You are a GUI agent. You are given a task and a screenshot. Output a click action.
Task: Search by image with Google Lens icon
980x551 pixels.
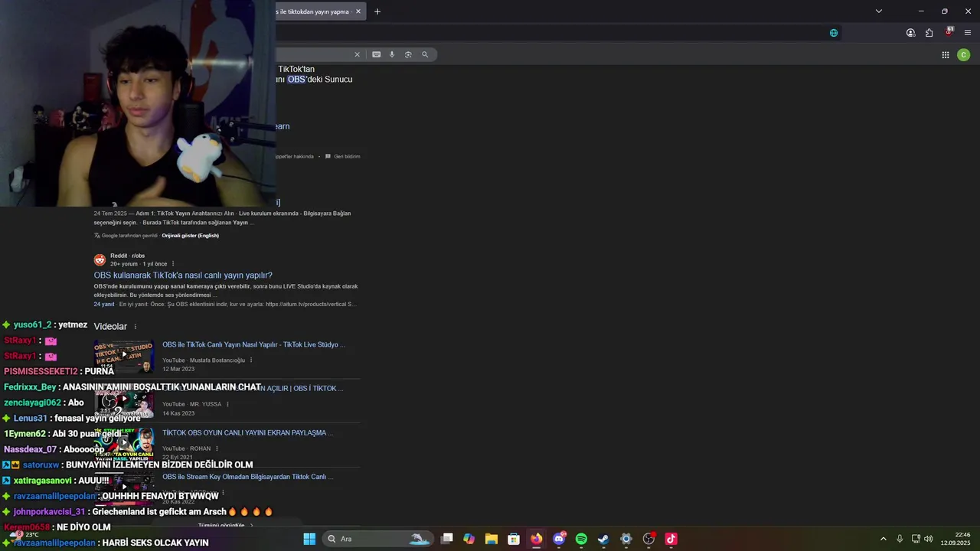pyautogui.click(x=408, y=54)
